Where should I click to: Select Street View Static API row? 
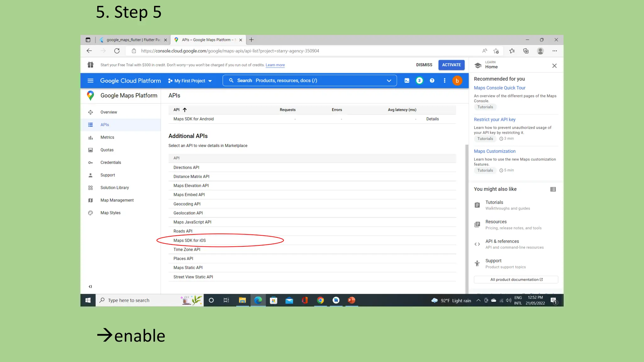[312, 277]
